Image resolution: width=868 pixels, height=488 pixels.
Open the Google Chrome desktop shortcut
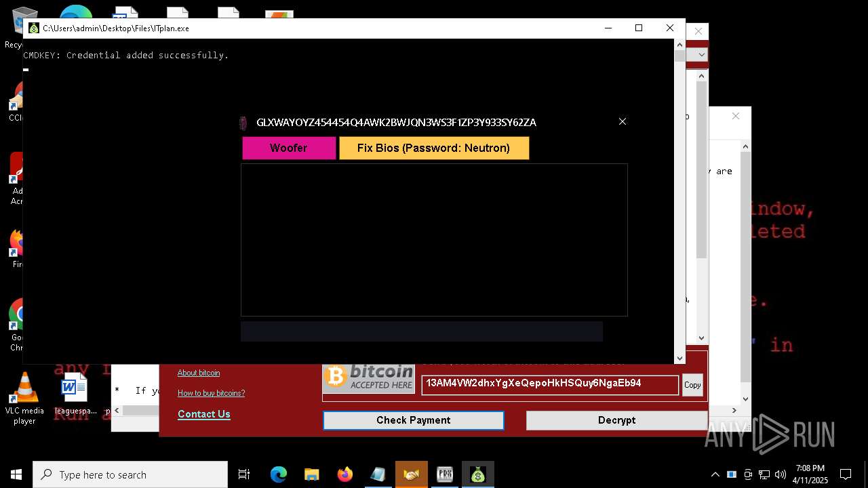pos(16,324)
